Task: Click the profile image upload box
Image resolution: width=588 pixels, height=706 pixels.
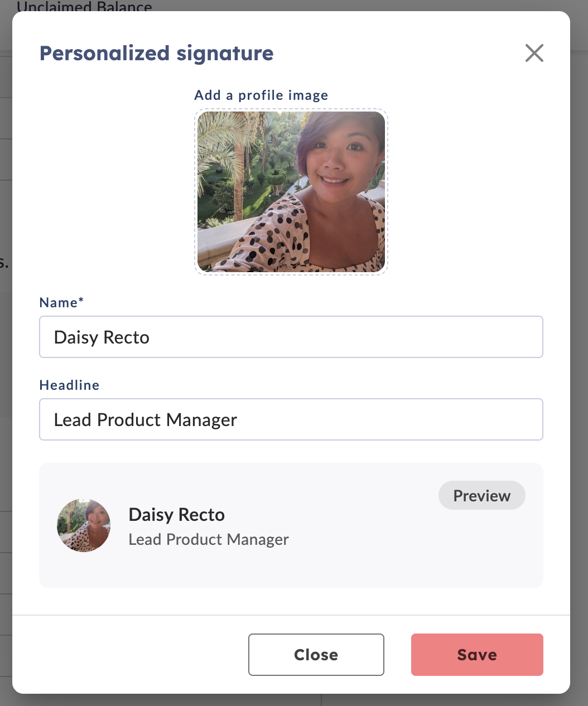Action: coord(291,192)
